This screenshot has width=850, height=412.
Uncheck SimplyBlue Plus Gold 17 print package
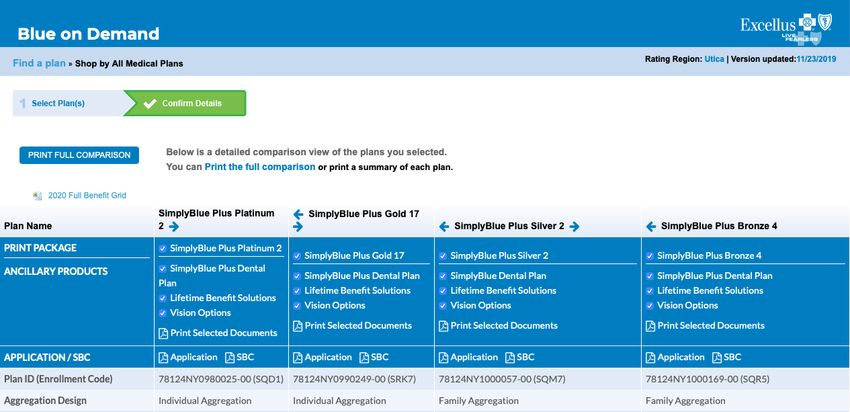coord(297,256)
